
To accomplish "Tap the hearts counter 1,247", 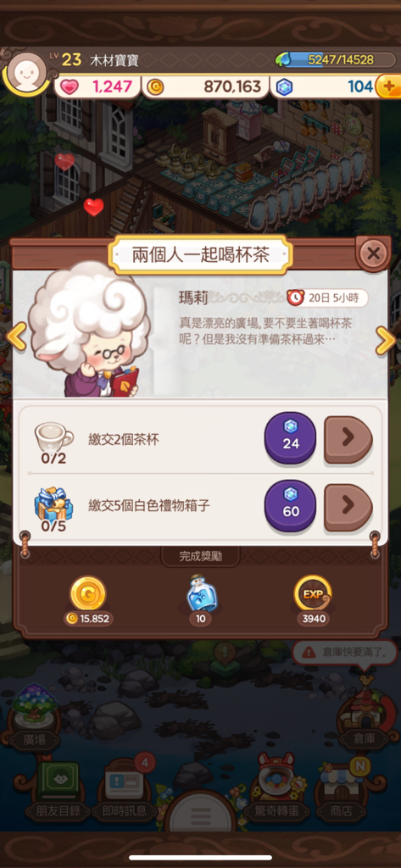I will pos(96,86).
